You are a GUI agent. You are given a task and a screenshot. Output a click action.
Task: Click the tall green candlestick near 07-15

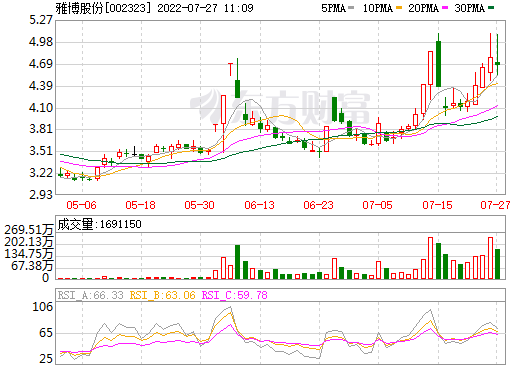click(438, 60)
